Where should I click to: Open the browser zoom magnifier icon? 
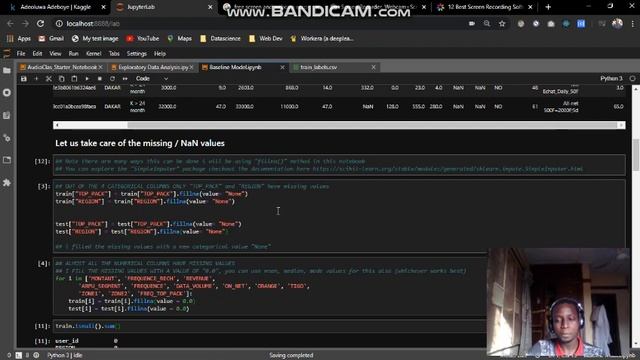[487, 24]
